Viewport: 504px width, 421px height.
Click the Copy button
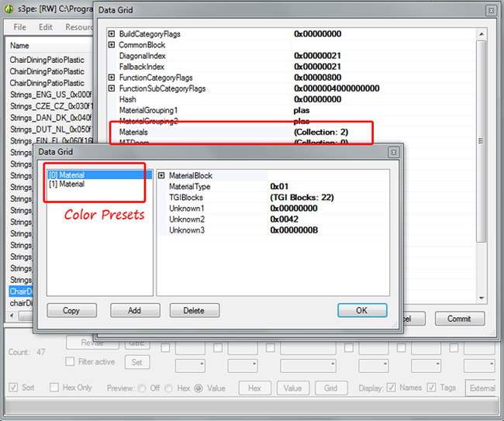71,310
